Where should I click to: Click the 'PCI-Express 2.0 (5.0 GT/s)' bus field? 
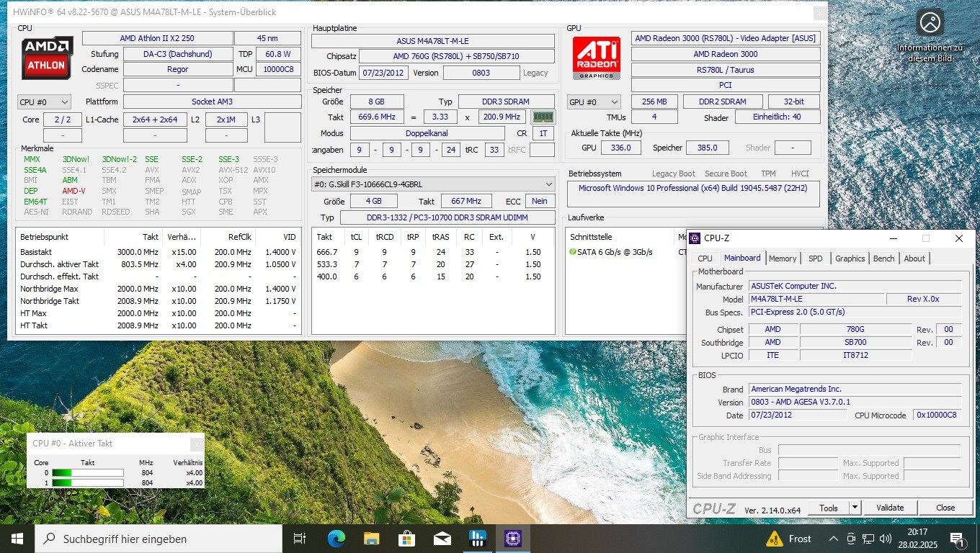[x=855, y=312]
